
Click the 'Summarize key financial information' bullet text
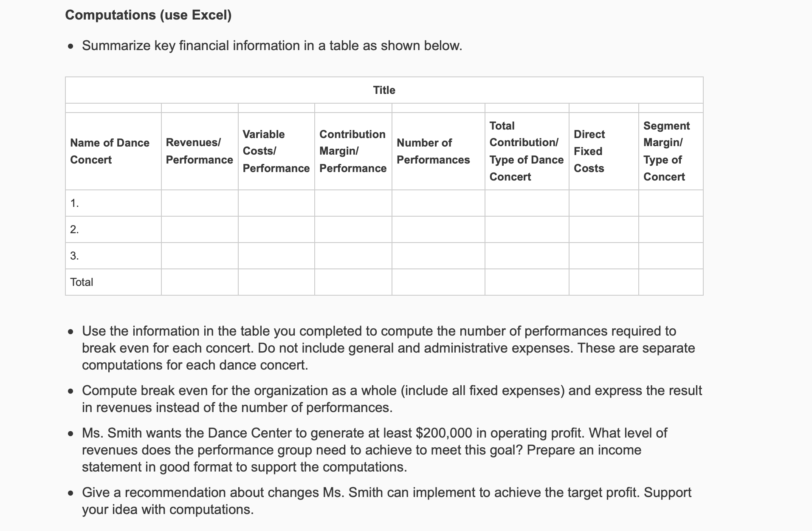tap(272, 45)
